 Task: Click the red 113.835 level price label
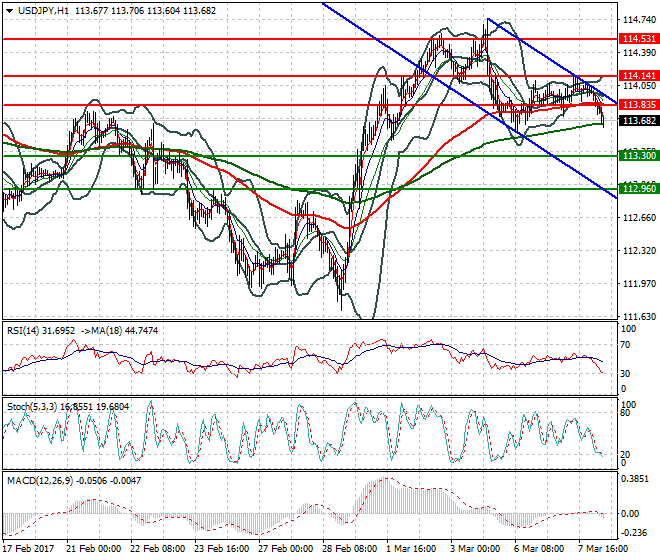(639, 105)
